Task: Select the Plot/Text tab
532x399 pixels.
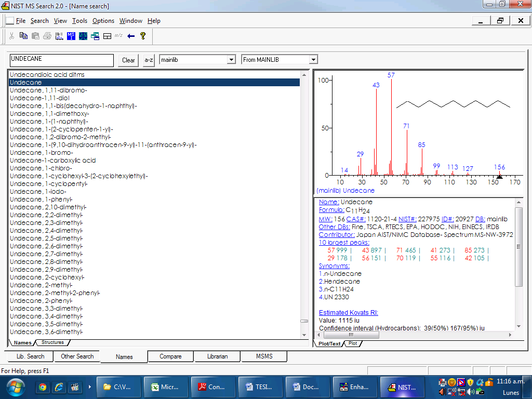Action: (329, 344)
